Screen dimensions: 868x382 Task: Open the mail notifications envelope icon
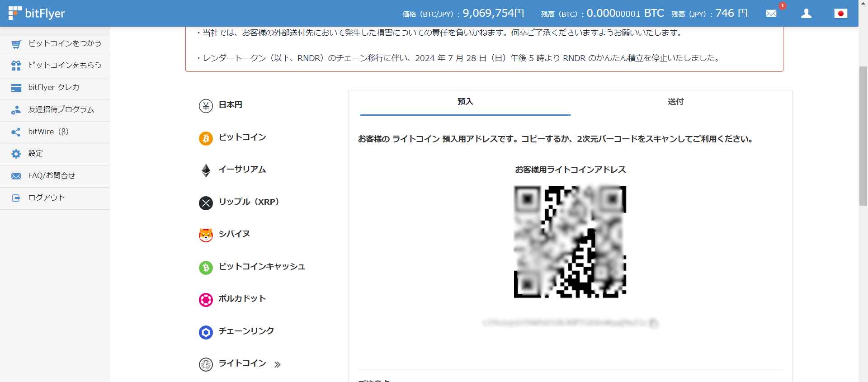771,14
